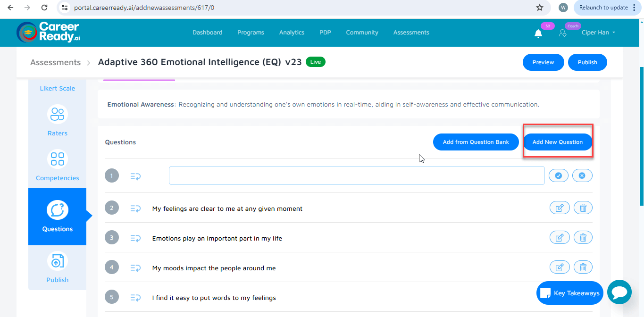Screen dimensions: 644x317
Task: Click the Preview button
Action: point(543,62)
